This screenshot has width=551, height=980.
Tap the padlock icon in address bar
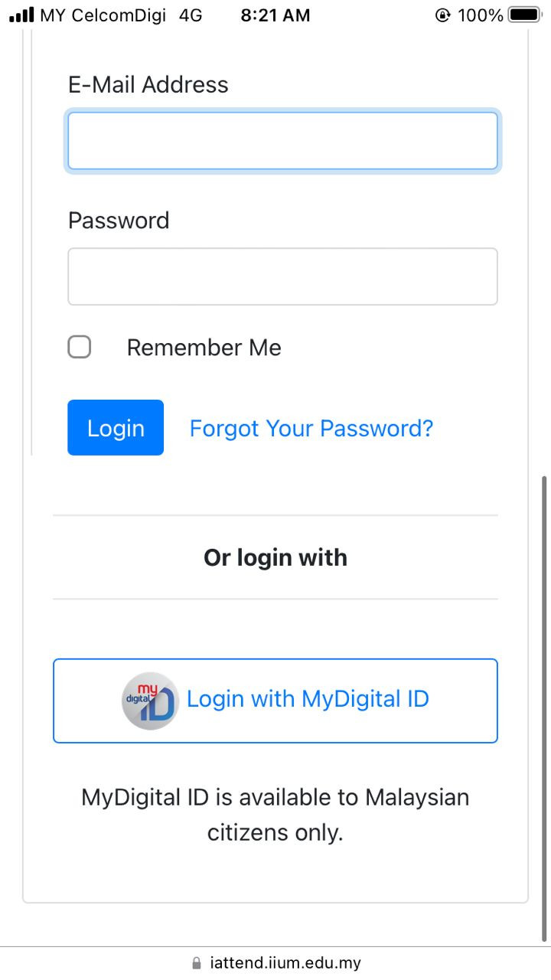(197, 963)
